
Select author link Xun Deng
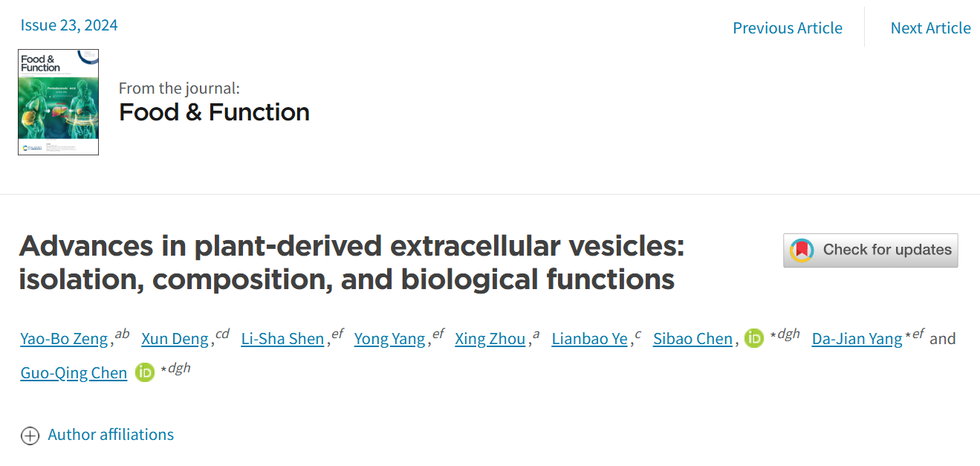(x=175, y=339)
